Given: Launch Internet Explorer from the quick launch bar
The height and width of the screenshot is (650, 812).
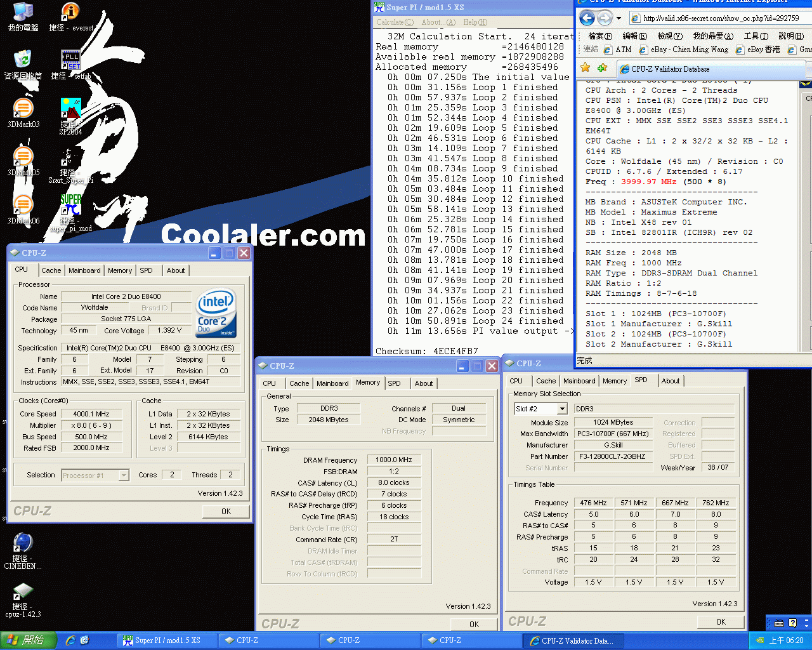Looking at the screenshot, I should tap(70, 640).
